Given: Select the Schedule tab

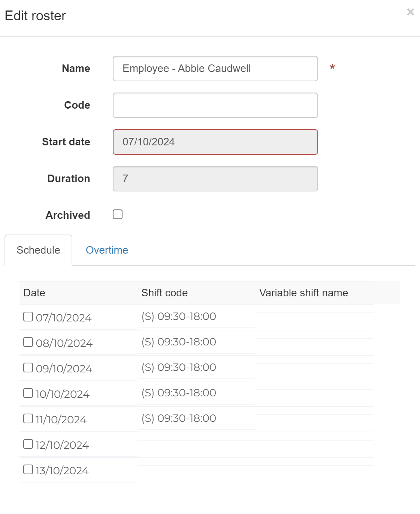Looking at the screenshot, I should pos(38,250).
